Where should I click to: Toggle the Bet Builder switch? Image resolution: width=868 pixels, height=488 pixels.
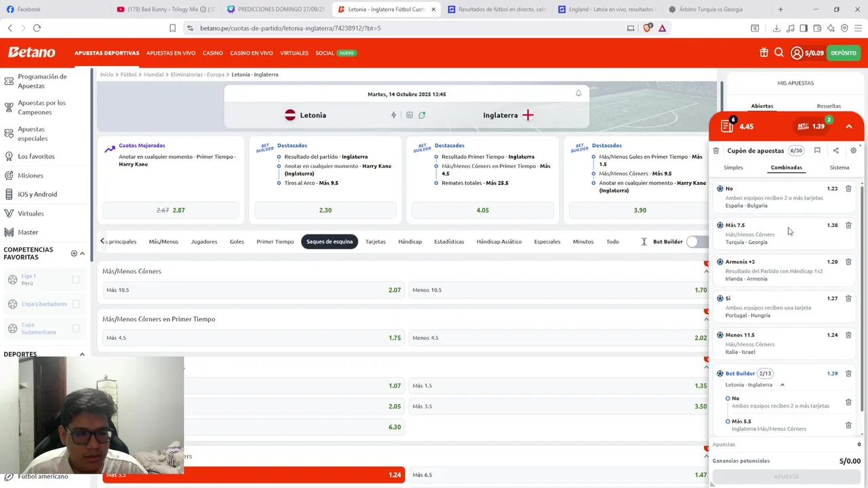696,241
